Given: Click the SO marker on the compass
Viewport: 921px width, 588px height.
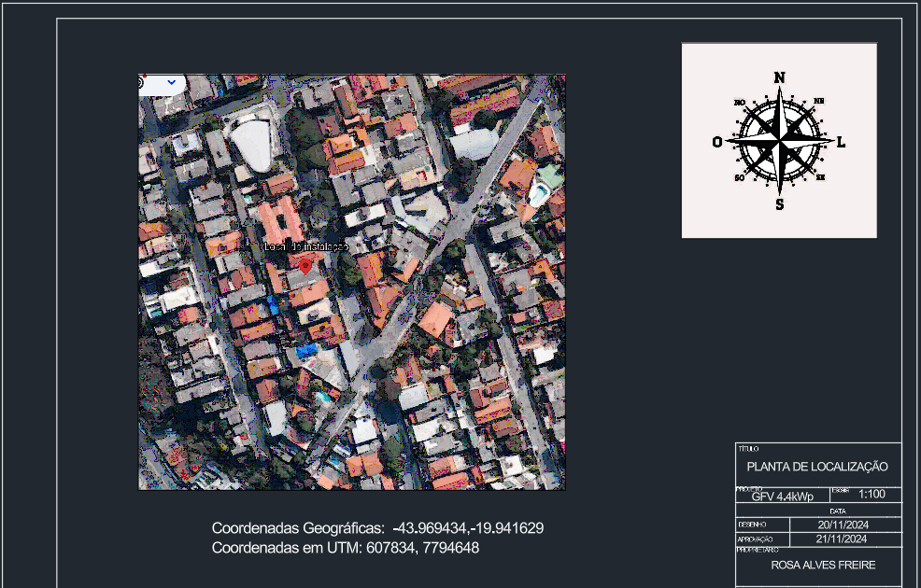Looking at the screenshot, I should [x=739, y=177].
